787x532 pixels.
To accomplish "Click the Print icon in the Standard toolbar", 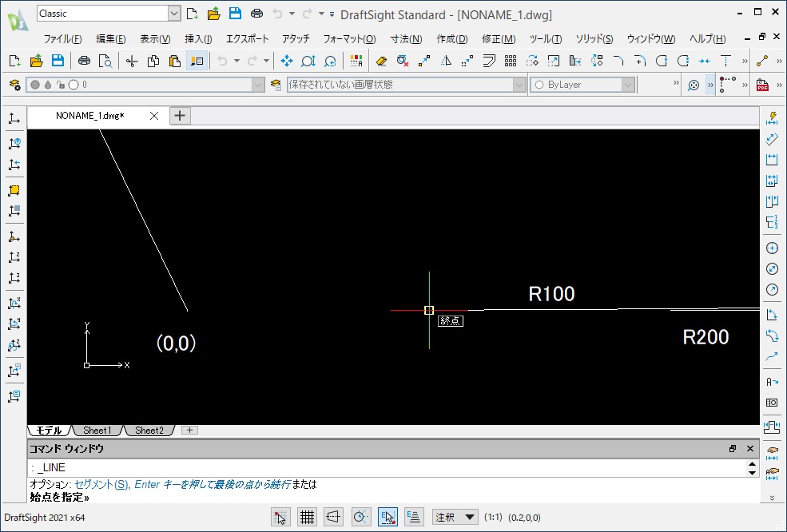I will coord(84,62).
